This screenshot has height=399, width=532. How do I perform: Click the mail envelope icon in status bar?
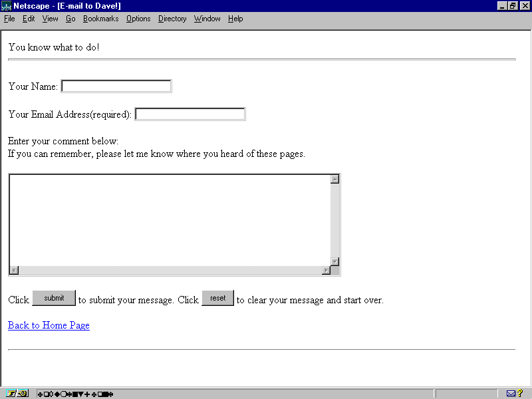511,394
